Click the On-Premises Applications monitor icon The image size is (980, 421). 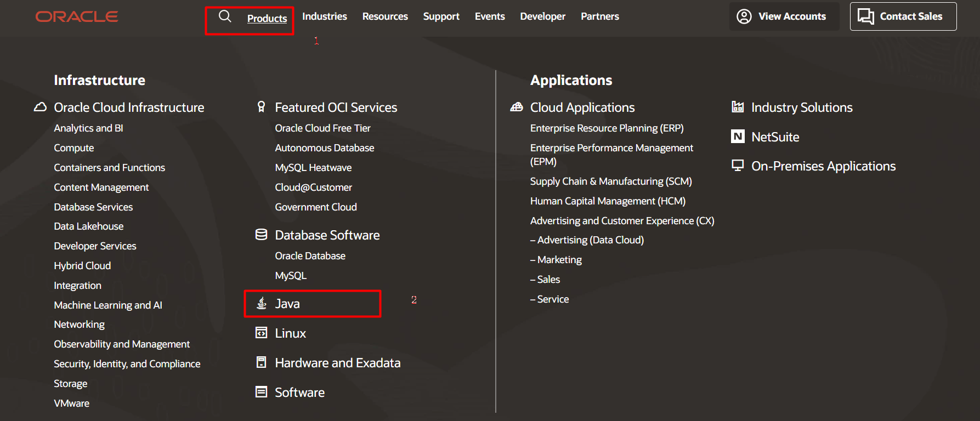click(x=738, y=166)
